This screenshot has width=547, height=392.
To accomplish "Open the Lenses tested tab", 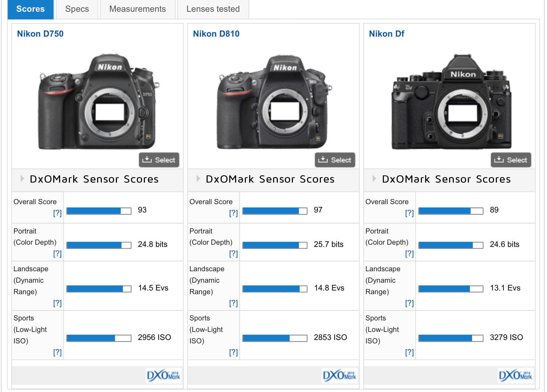I will (213, 9).
